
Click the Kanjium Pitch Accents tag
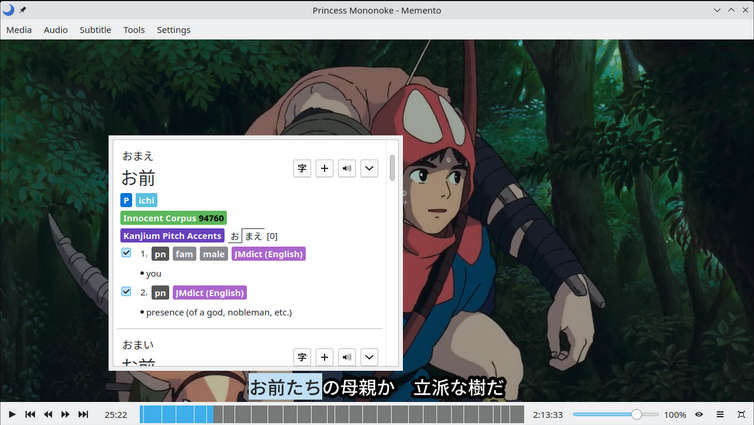(172, 236)
